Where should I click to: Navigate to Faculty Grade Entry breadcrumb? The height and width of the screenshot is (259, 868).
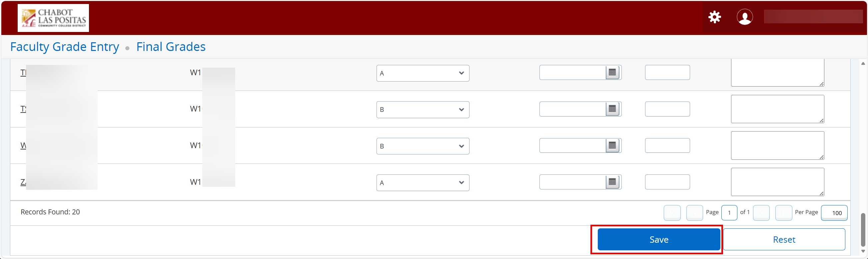[65, 47]
